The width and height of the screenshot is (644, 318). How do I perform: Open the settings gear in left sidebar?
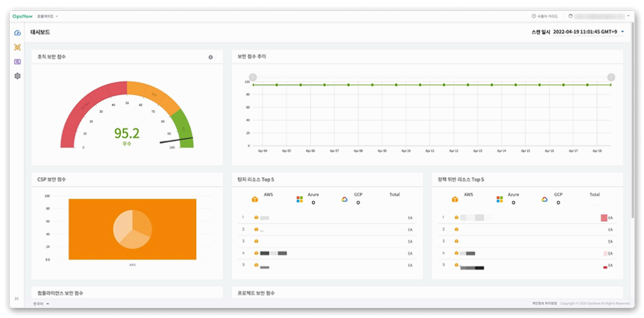tap(17, 76)
